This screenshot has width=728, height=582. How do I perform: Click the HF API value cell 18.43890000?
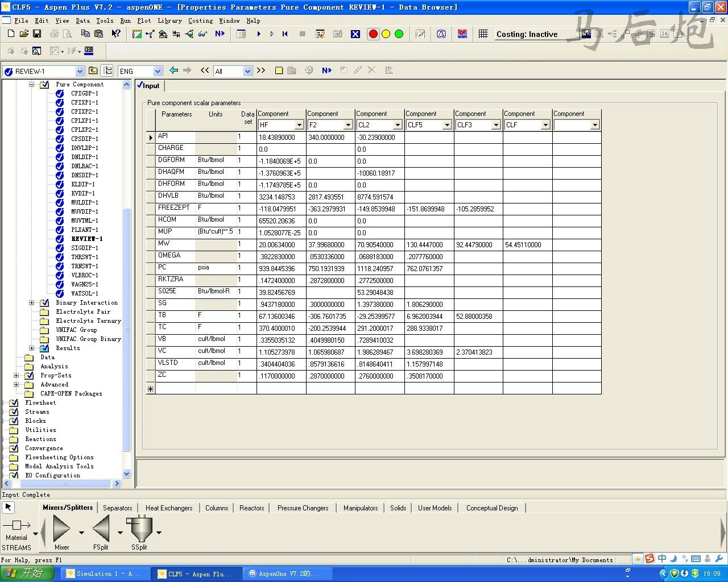point(281,137)
